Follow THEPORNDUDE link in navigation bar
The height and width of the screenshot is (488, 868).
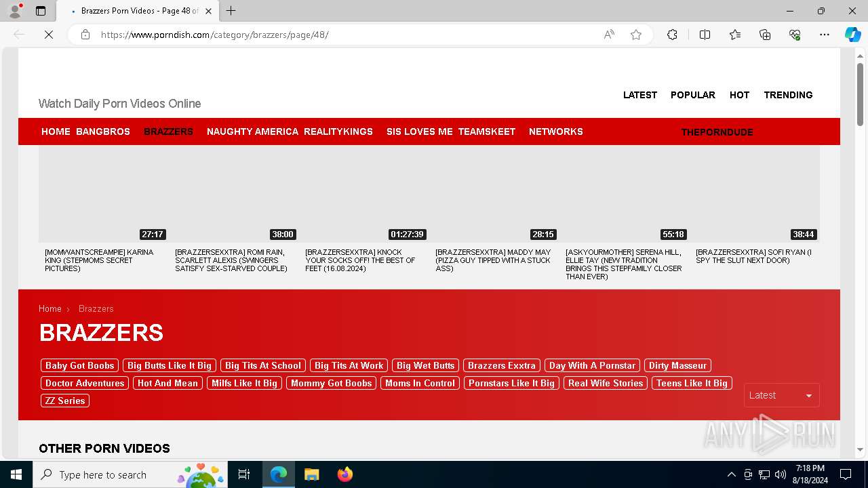click(x=717, y=132)
